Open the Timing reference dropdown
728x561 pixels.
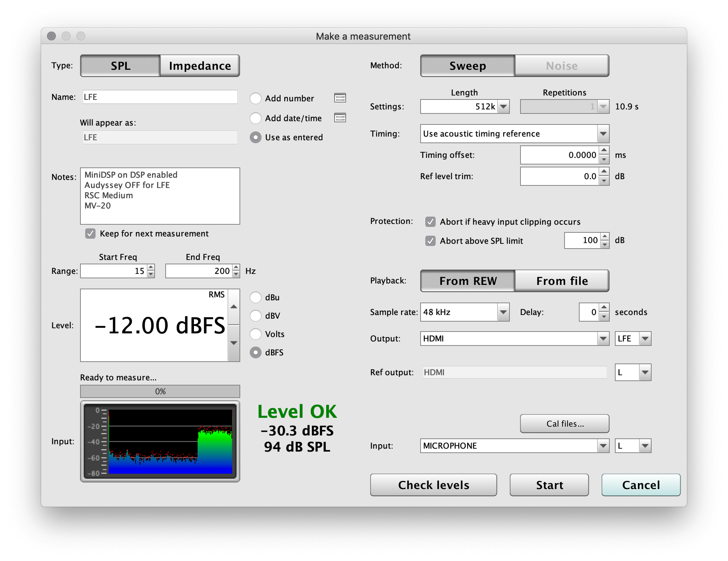click(x=603, y=134)
